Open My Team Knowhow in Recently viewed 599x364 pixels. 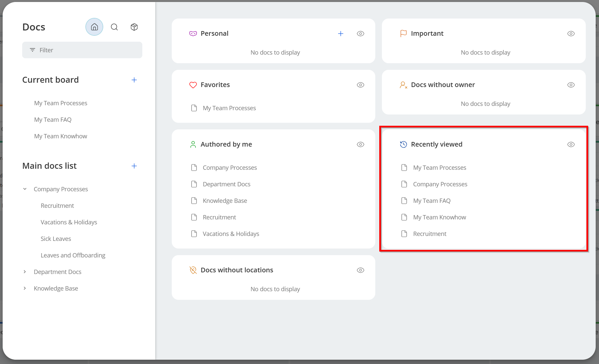pos(439,217)
